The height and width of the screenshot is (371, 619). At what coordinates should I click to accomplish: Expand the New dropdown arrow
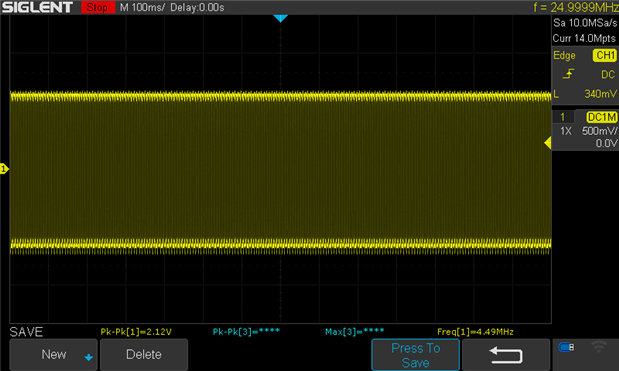point(88,357)
